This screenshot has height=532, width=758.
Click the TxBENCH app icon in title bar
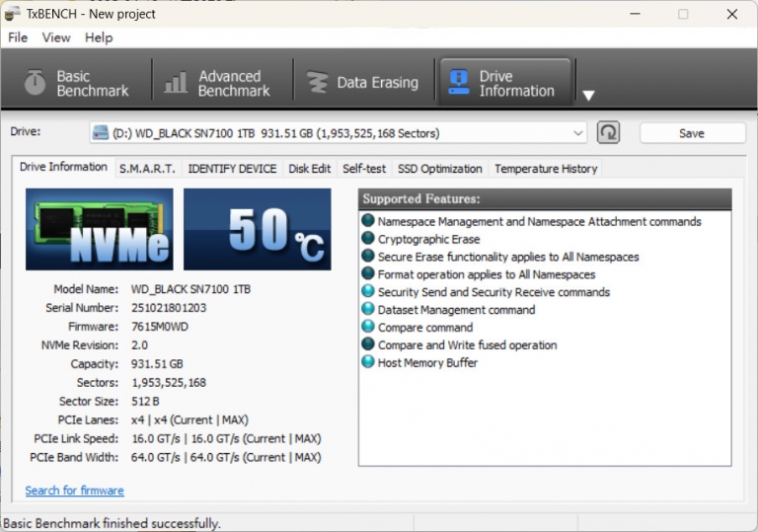point(13,14)
